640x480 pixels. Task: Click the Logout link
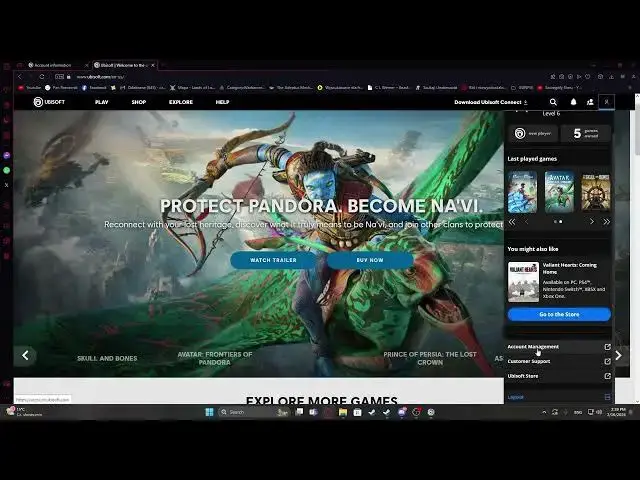(x=516, y=397)
